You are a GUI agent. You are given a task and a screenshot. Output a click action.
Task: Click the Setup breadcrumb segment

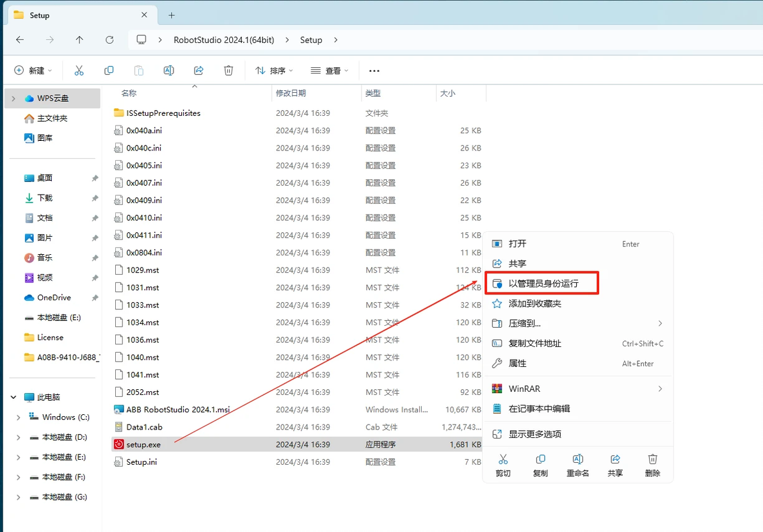point(311,40)
